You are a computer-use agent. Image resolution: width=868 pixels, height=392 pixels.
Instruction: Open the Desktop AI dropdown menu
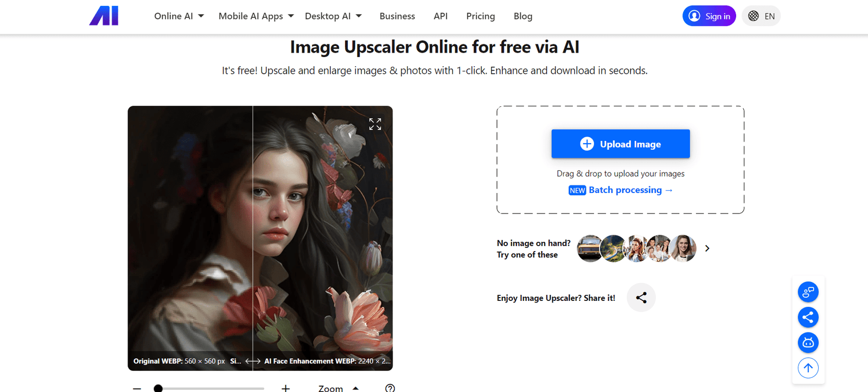click(333, 16)
